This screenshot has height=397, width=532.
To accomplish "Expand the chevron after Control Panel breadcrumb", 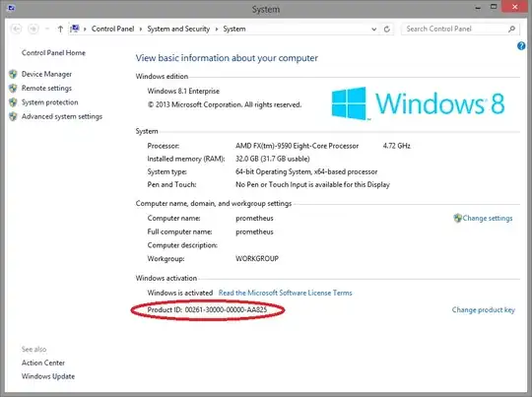I will coord(141,30).
